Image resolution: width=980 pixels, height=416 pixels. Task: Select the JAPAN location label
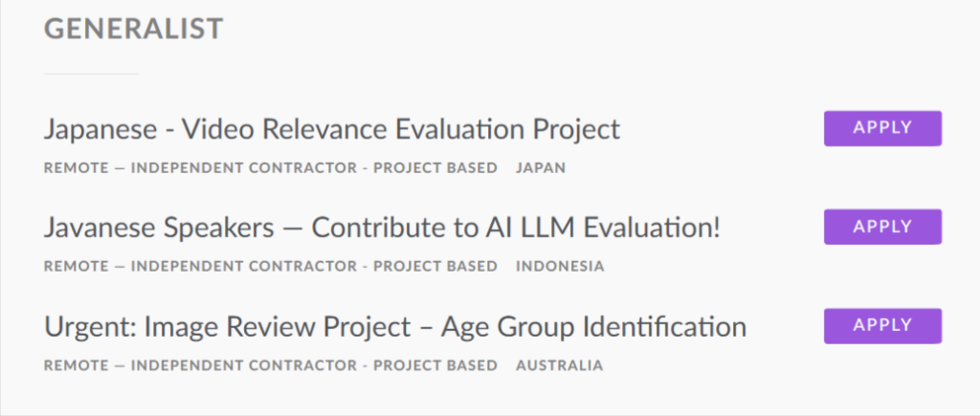point(541,168)
